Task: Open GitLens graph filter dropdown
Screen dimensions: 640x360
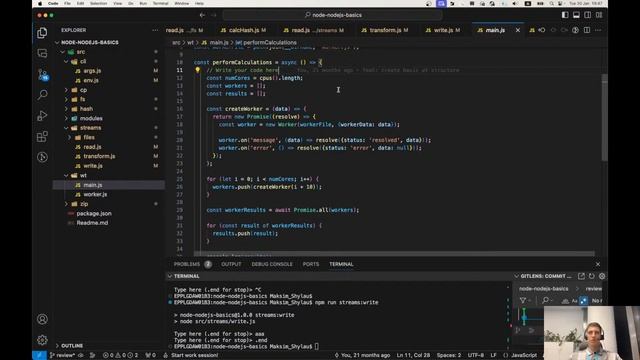Action: point(525,301)
